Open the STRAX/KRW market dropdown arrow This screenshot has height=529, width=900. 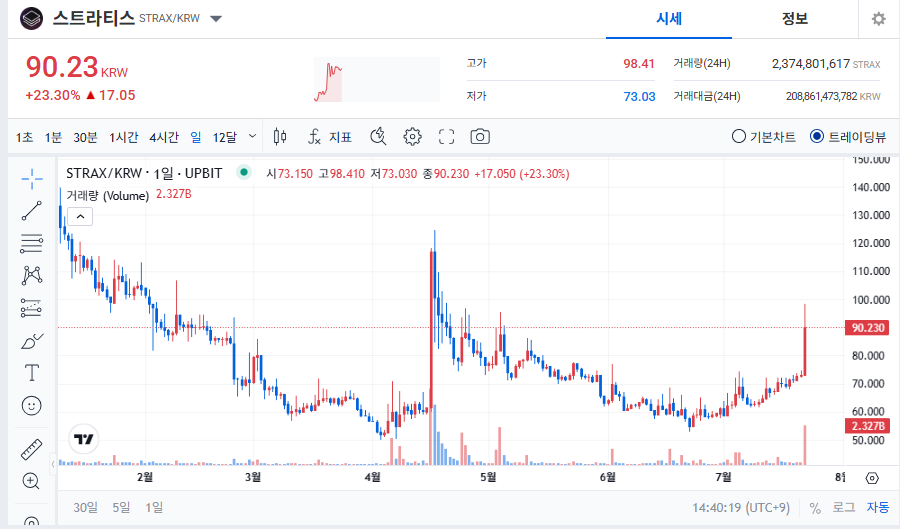point(216,19)
